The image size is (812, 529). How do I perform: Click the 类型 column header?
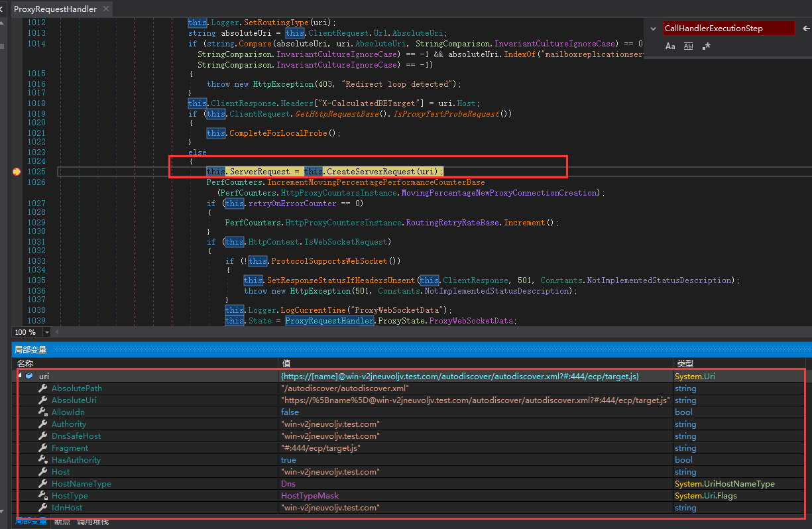684,364
